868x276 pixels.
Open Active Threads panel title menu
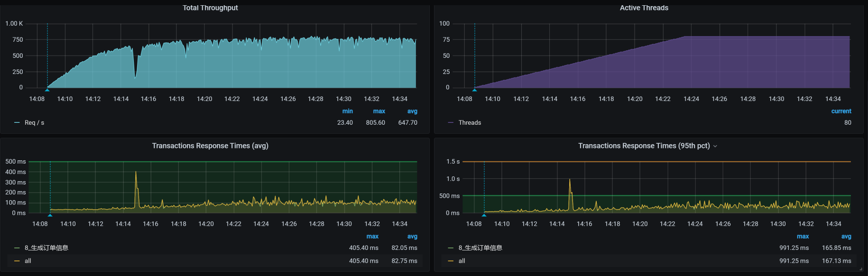pyautogui.click(x=644, y=8)
